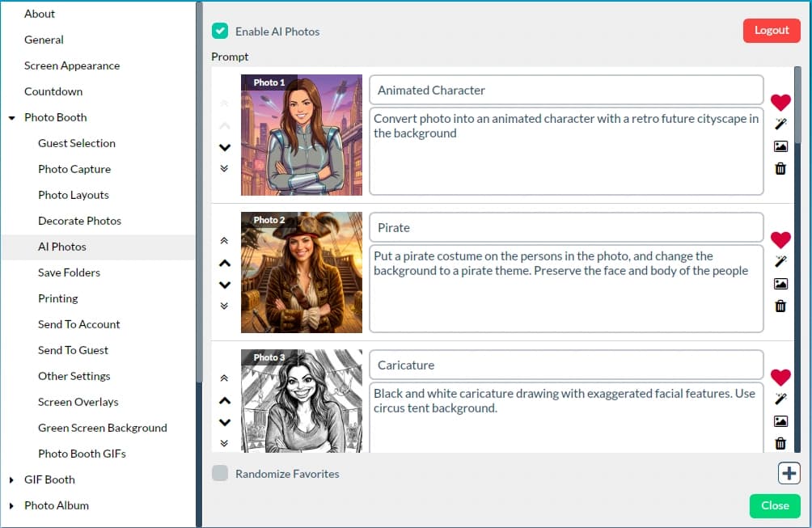The image size is (812, 528).
Task: Open Countdown settings
Action: [53, 91]
